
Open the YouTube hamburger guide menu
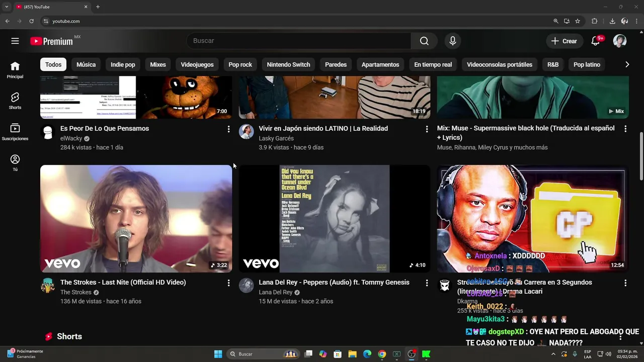click(x=15, y=41)
